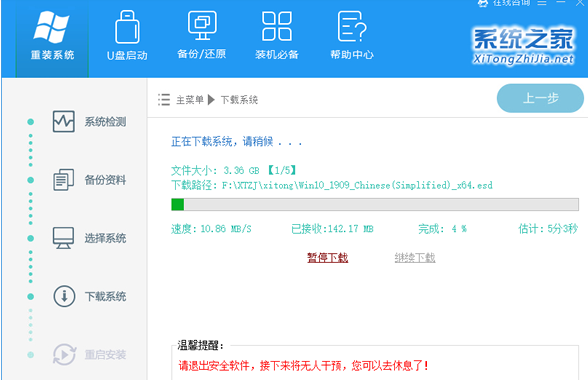Open the list menu icon beside 主菜单
Screen dimensions: 588x380
[164, 100]
